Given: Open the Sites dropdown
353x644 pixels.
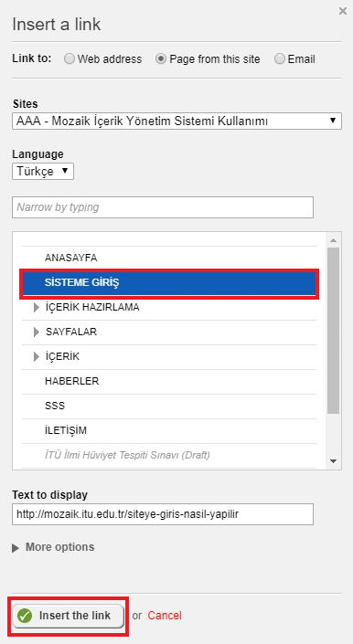Looking at the screenshot, I should click(176, 121).
